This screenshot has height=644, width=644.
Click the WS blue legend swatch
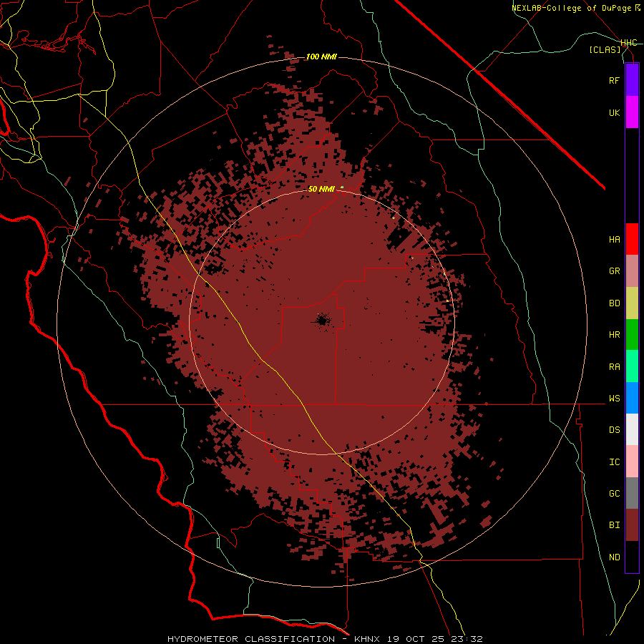pos(632,398)
